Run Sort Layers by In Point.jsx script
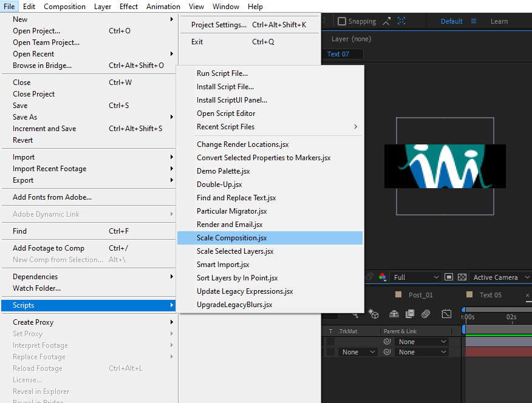 pyautogui.click(x=270, y=278)
